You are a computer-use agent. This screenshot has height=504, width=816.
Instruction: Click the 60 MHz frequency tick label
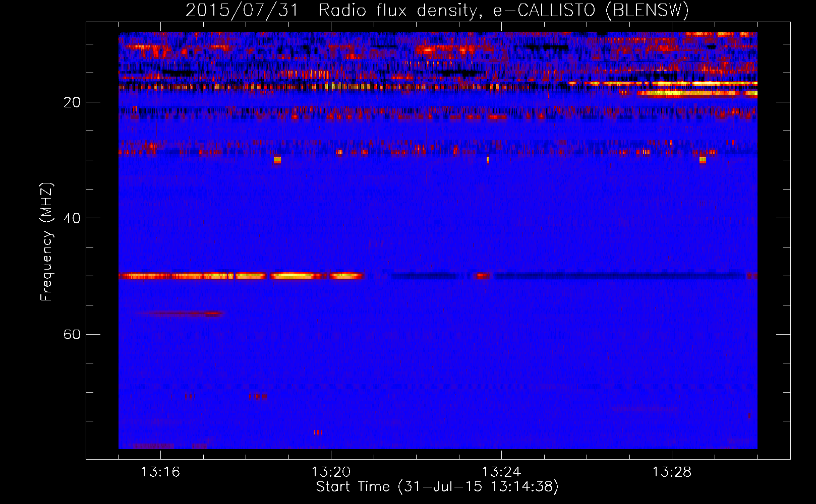(x=72, y=334)
